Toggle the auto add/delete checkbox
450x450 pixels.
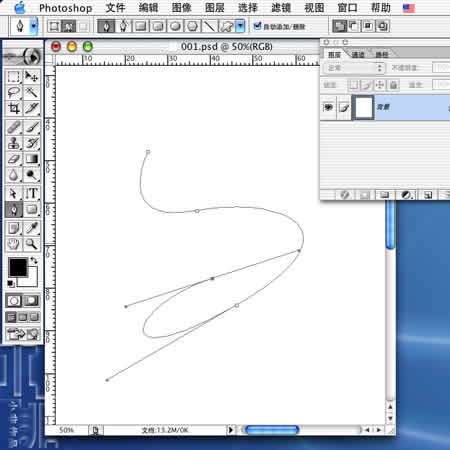tap(257, 26)
